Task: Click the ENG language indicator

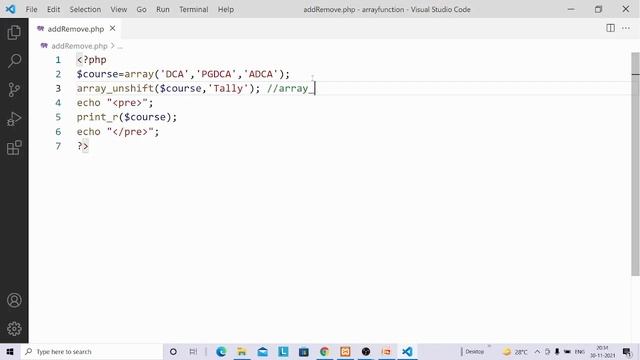Action: (579, 351)
